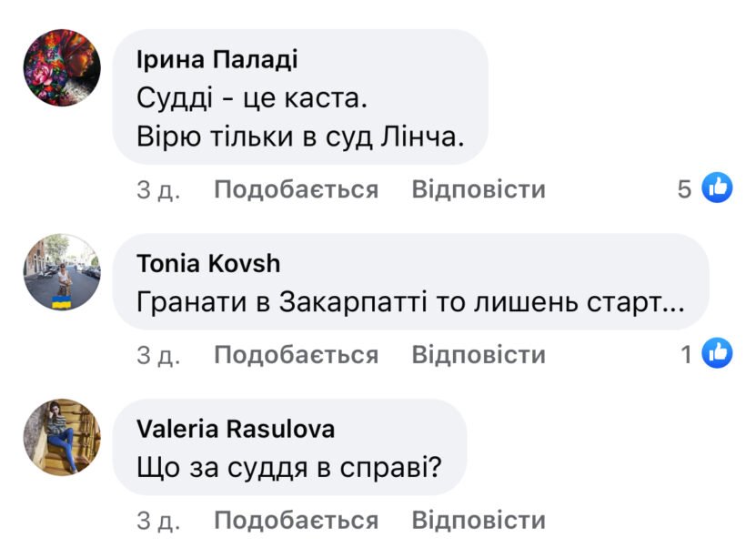Visit the Tonia Kovsh profile name link
This screenshot has width=756, height=548.
208,264
